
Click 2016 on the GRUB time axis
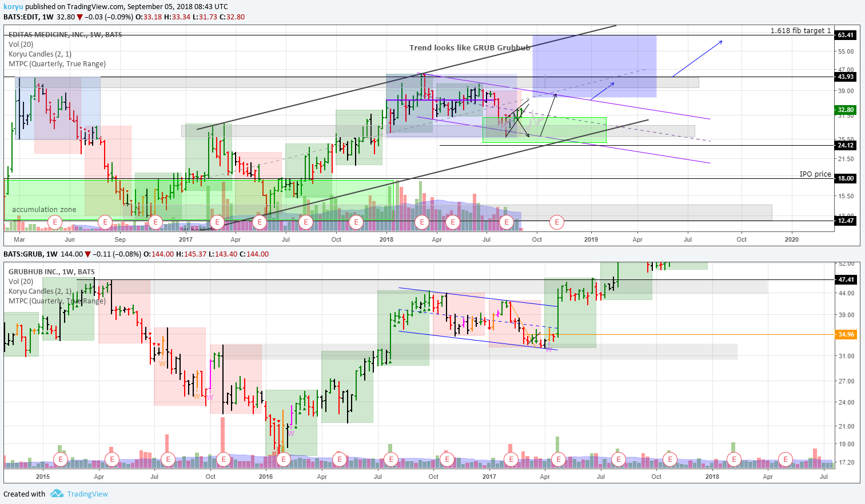click(x=266, y=477)
